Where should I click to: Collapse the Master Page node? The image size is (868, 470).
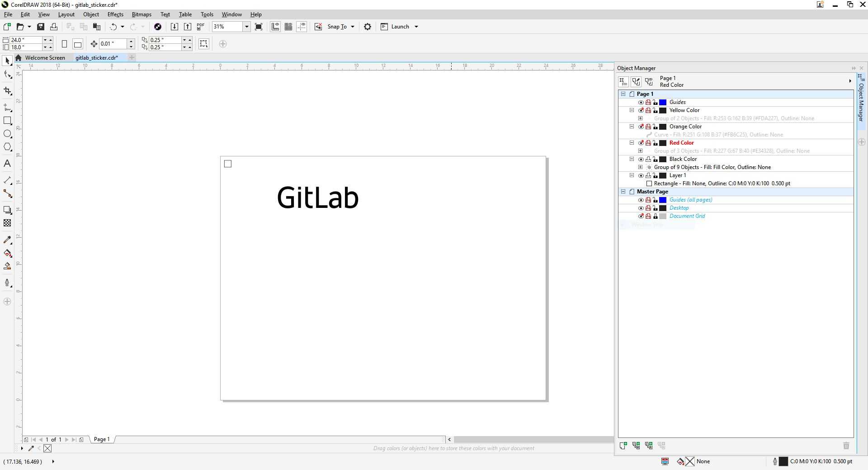click(623, 192)
